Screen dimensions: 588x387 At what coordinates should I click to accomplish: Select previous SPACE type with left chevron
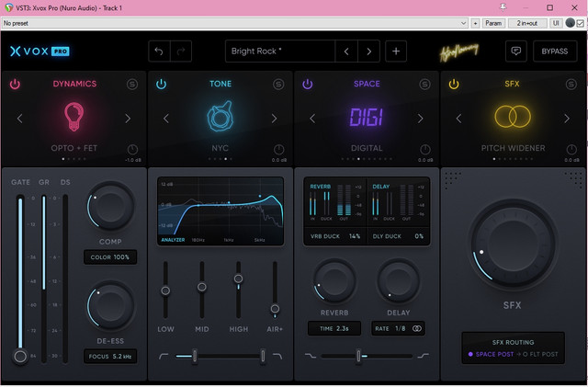coord(312,119)
